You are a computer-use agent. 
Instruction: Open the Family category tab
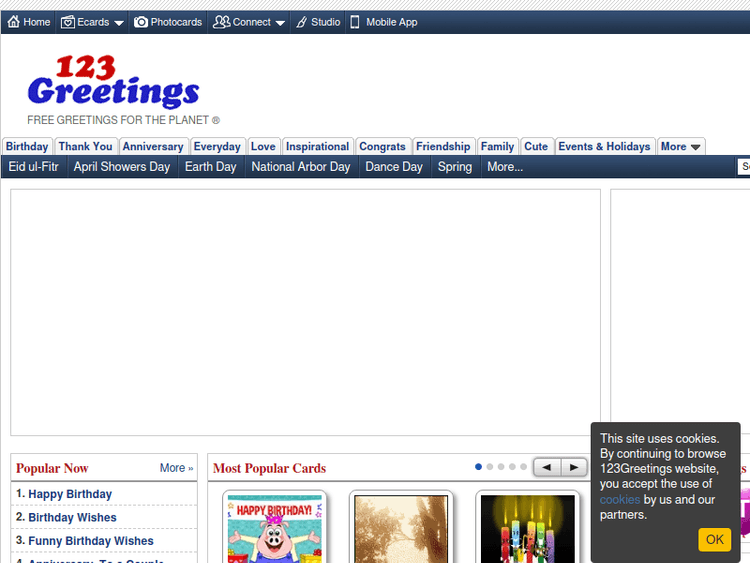pyautogui.click(x=497, y=146)
